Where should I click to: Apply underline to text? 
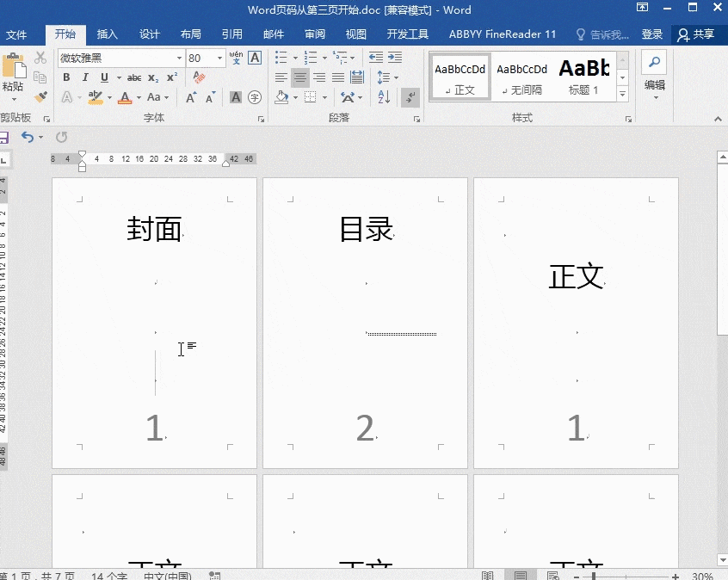tap(103, 77)
